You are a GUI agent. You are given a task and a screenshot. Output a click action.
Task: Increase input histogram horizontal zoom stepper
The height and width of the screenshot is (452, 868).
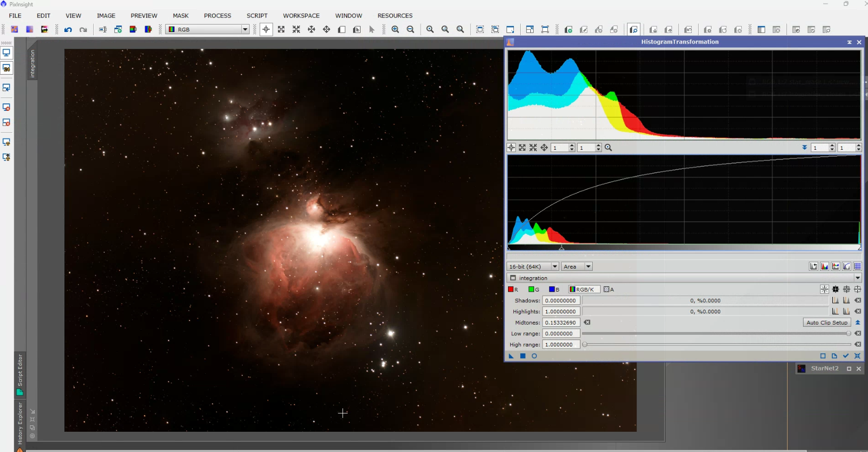pos(572,146)
